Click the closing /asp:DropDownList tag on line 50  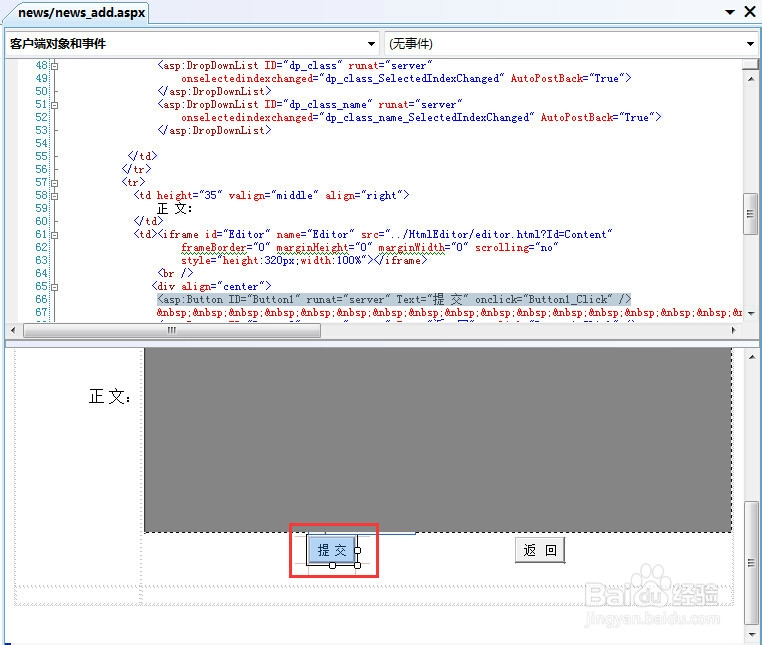coord(214,91)
